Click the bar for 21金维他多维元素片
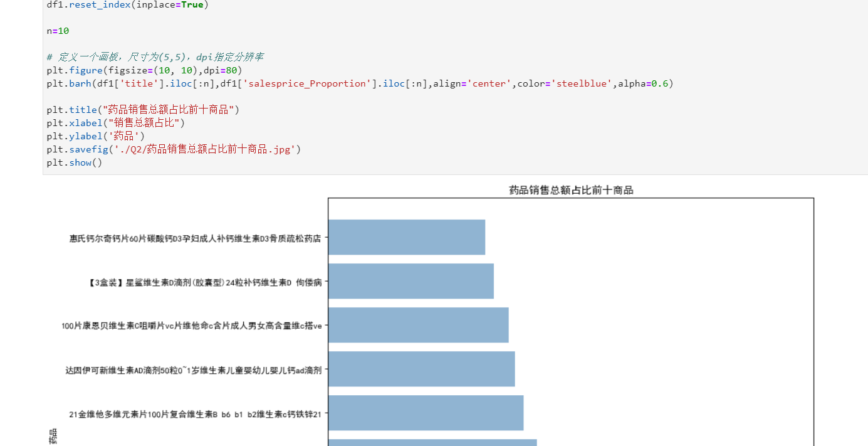The image size is (868, 446). coord(426,413)
